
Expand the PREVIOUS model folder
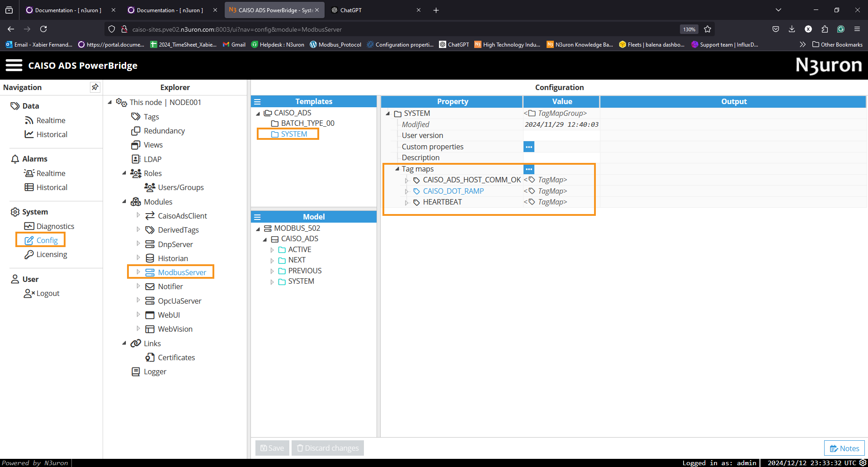[272, 271]
